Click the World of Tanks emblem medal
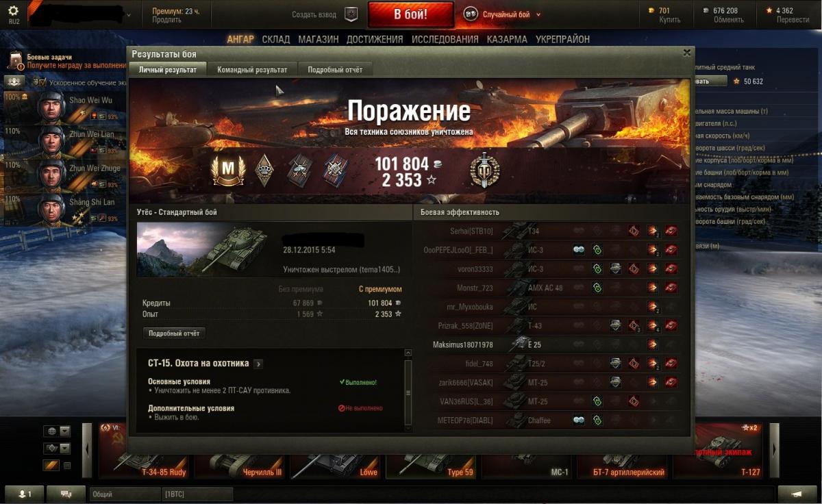The width and height of the screenshot is (822, 504). pyautogui.click(x=484, y=170)
